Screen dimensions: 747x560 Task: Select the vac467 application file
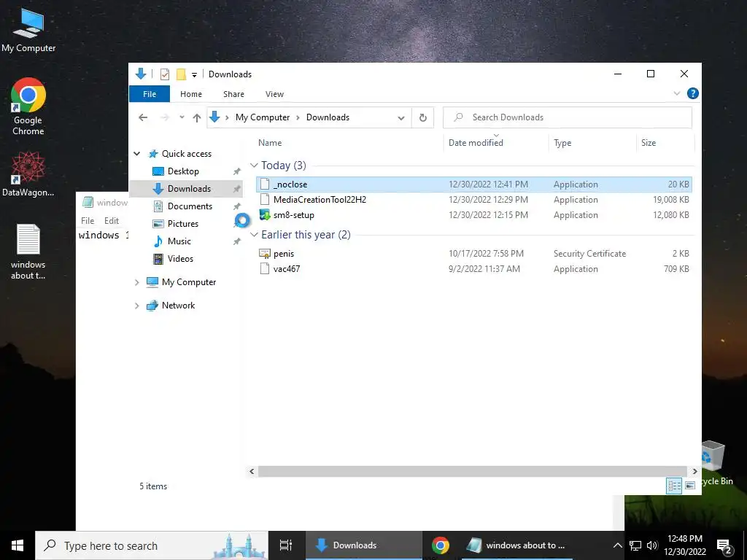474,268
